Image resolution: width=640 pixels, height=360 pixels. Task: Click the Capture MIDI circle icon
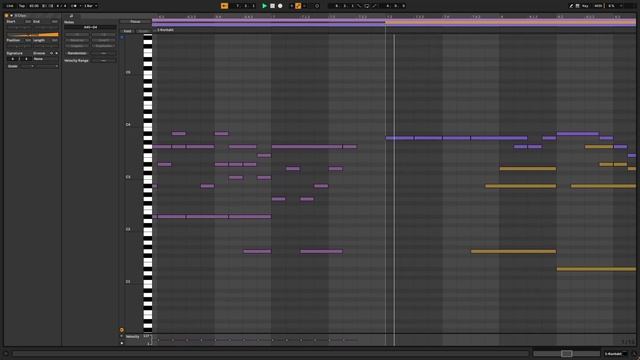click(x=317, y=6)
